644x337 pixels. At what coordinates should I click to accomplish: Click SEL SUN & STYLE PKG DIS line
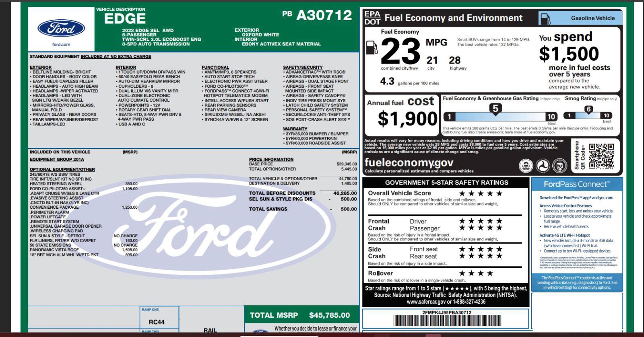[281, 199]
